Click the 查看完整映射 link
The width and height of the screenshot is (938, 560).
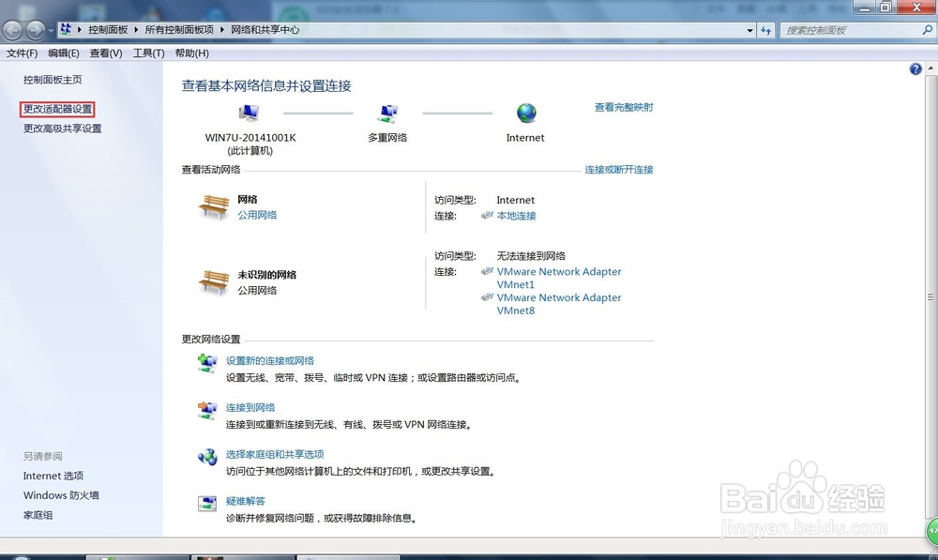(x=623, y=107)
